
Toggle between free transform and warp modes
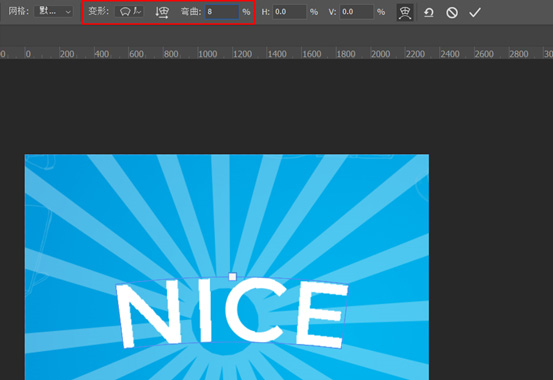405,12
